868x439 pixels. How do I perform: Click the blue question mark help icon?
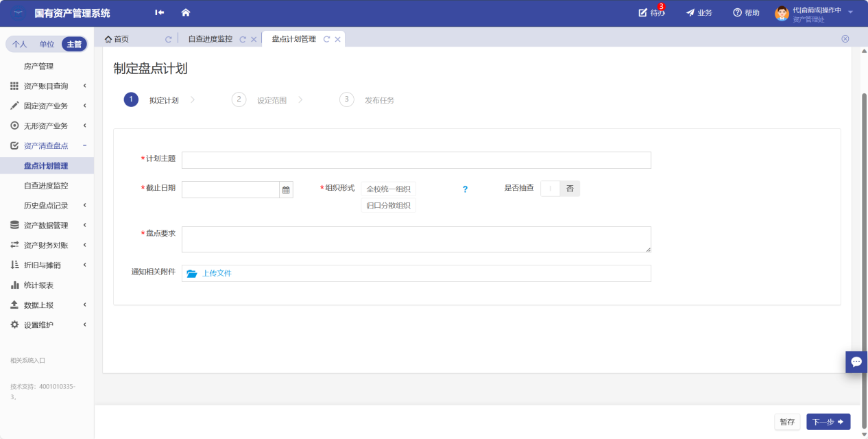pyautogui.click(x=465, y=189)
